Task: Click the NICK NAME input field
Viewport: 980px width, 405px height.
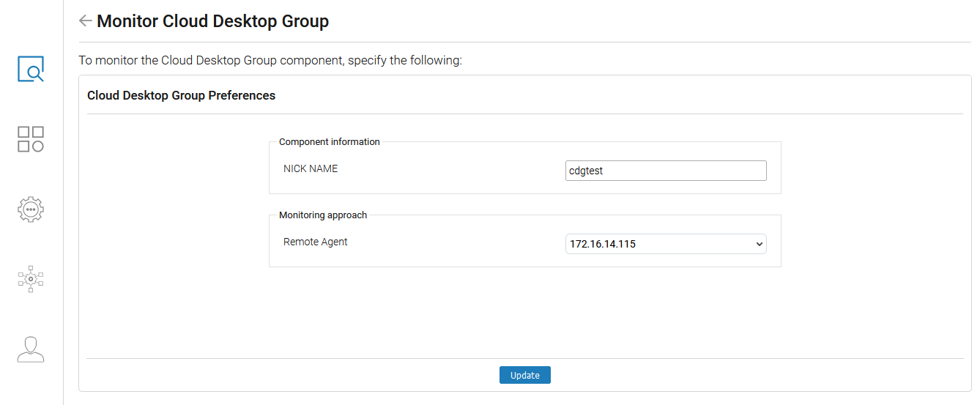Action: (666, 171)
